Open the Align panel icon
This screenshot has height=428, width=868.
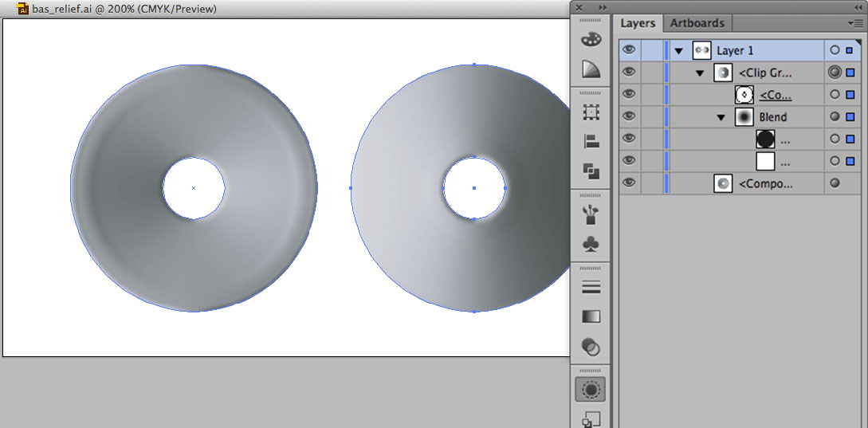pyautogui.click(x=591, y=141)
